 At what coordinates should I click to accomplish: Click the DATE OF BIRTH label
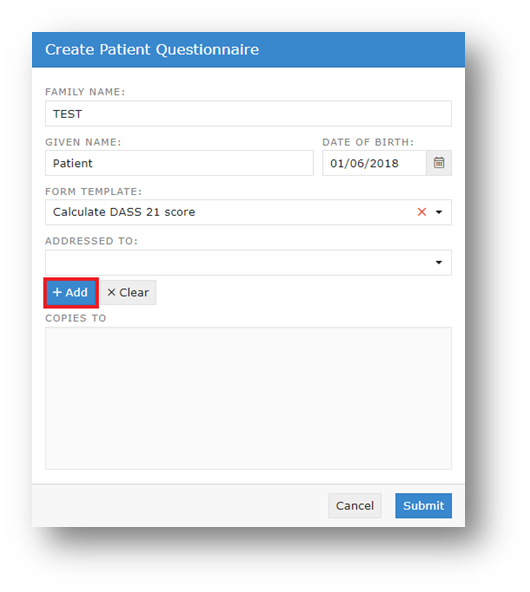point(368,142)
